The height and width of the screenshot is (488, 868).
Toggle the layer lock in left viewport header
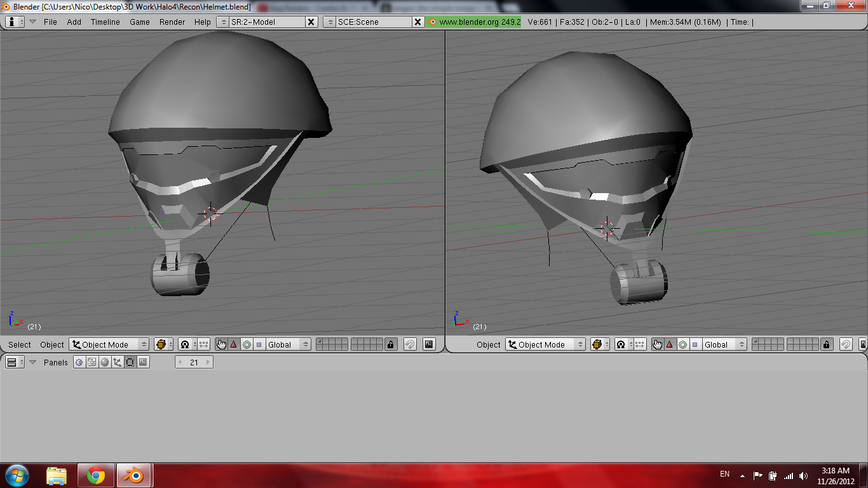[391, 344]
